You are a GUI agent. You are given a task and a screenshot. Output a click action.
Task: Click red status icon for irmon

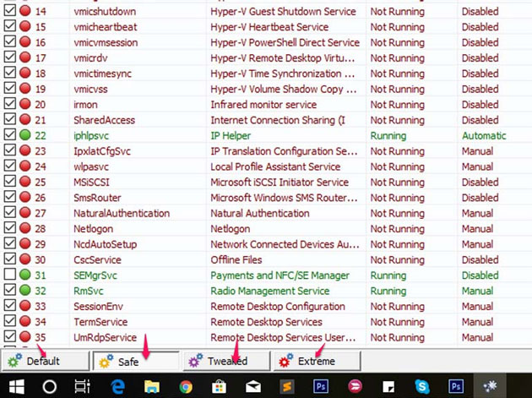click(x=24, y=104)
